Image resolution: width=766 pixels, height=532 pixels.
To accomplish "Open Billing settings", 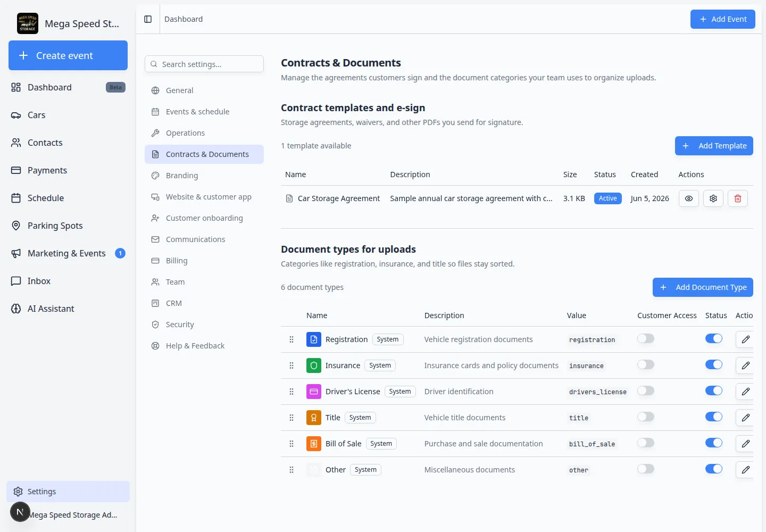I will pyautogui.click(x=204, y=261).
